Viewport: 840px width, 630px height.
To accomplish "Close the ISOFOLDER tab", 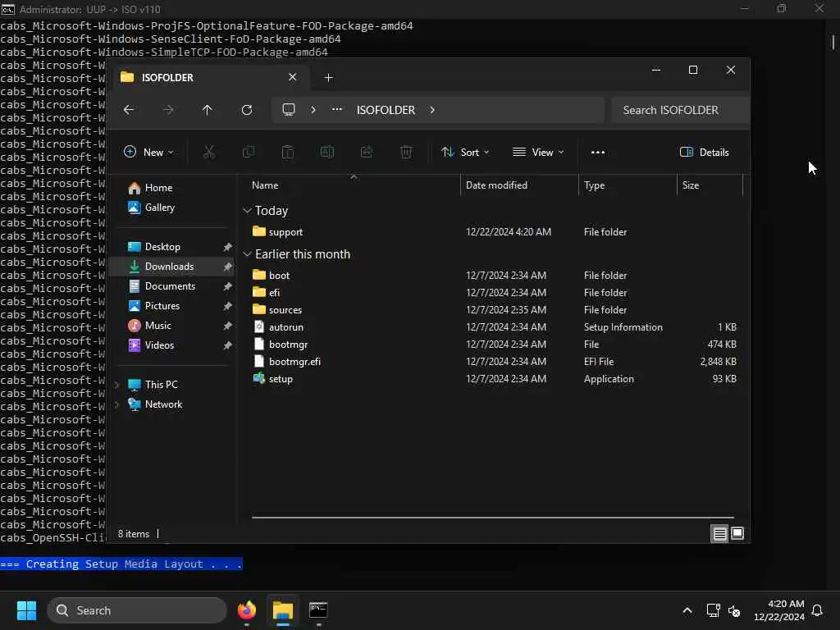I will (x=293, y=77).
